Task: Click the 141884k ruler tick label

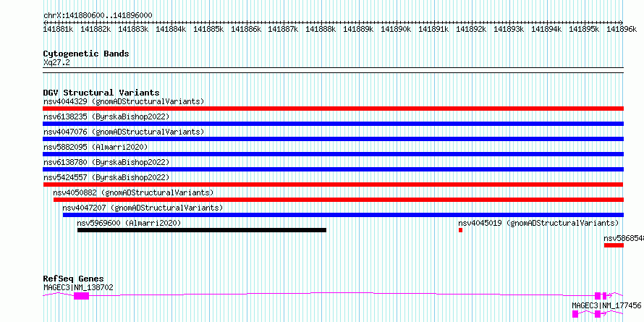Action: [x=171, y=29]
